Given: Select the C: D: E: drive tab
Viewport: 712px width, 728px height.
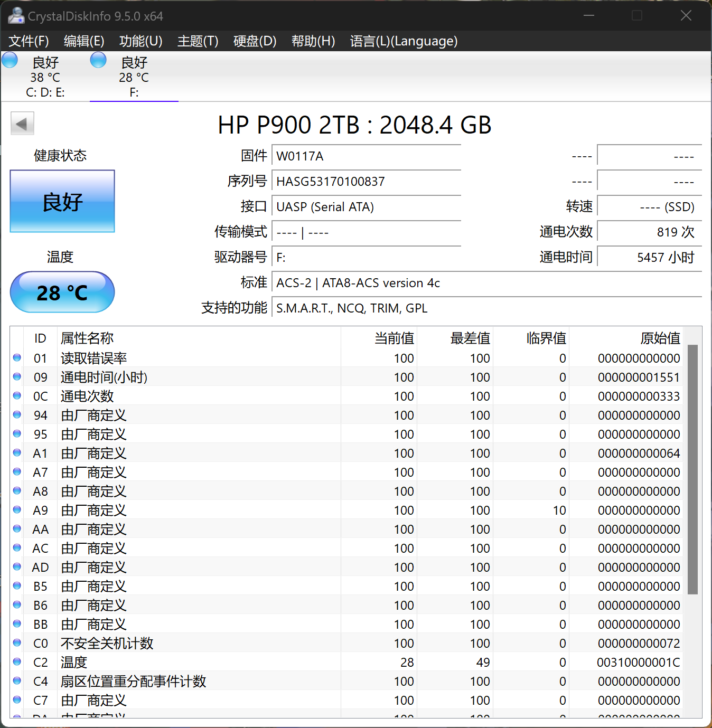Looking at the screenshot, I should pos(45,77).
